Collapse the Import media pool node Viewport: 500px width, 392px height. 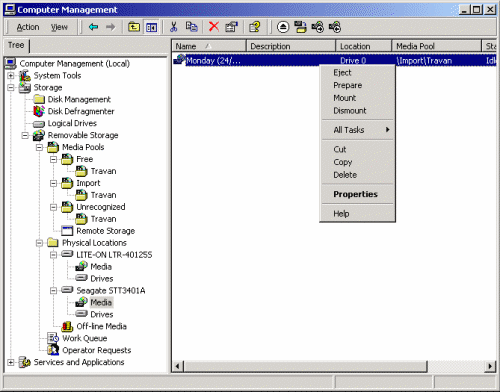click(53, 183)
